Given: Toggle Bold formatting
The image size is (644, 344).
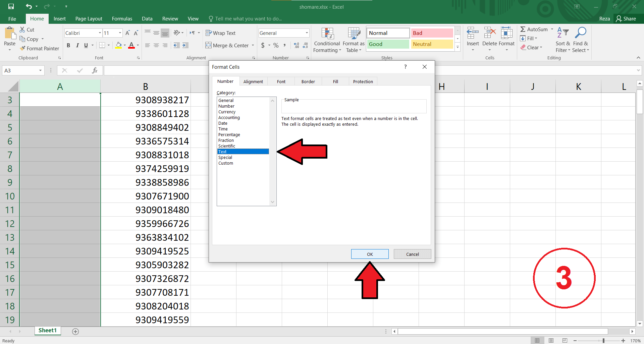Looking at the screenshot, I should point(68,45).
